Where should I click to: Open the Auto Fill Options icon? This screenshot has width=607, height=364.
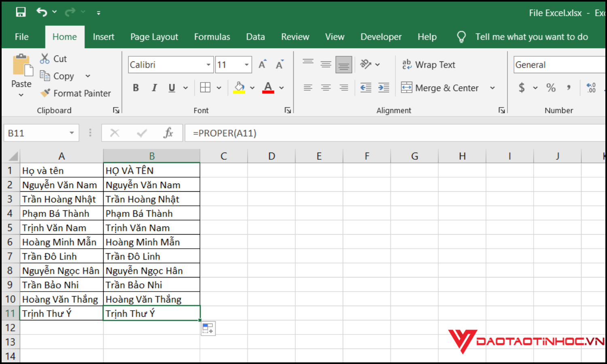click(208, 328)
